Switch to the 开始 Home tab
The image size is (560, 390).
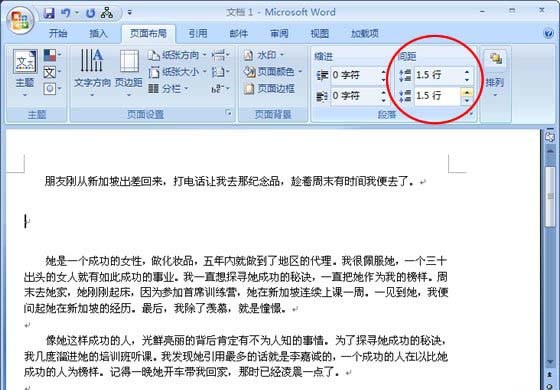click(58, 34)
